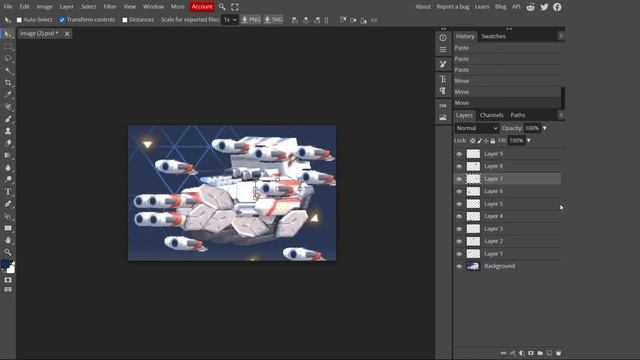
Task: Open the Learn link
Action: (482, 7)
